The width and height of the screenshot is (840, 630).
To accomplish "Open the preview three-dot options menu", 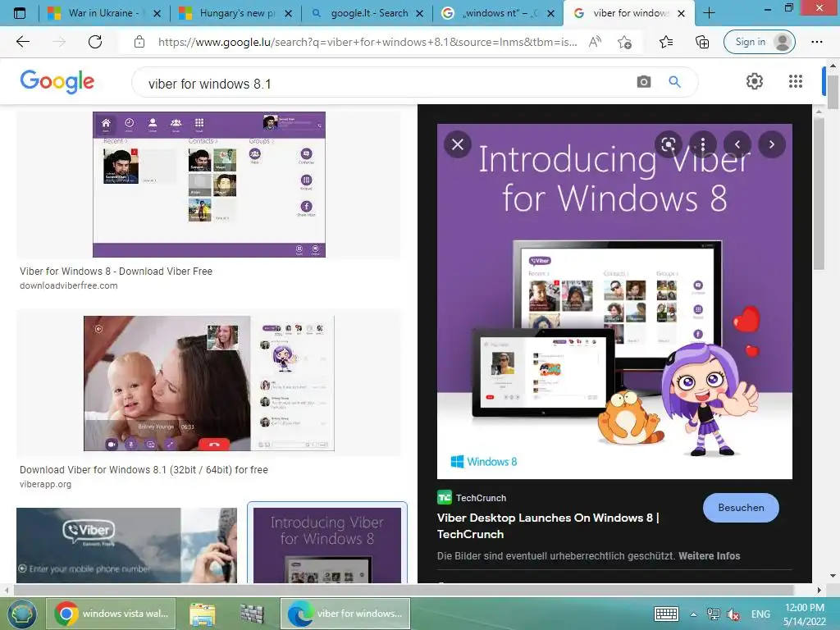I will pos(702,144).
